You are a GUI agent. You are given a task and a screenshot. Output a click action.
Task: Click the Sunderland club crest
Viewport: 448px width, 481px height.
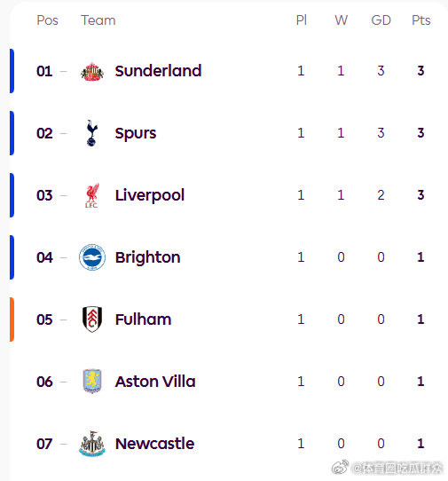tap(92, 72)
